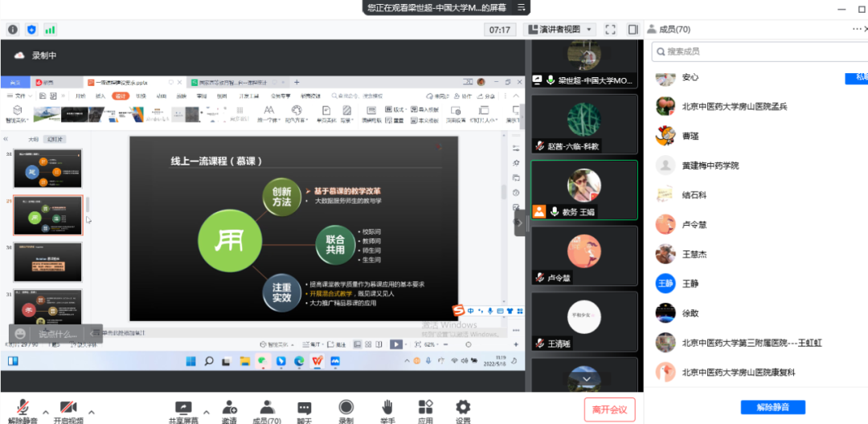Open the 应用 apps icon
Viewport: 868px width, 424px height.
[x=425, y=407]
